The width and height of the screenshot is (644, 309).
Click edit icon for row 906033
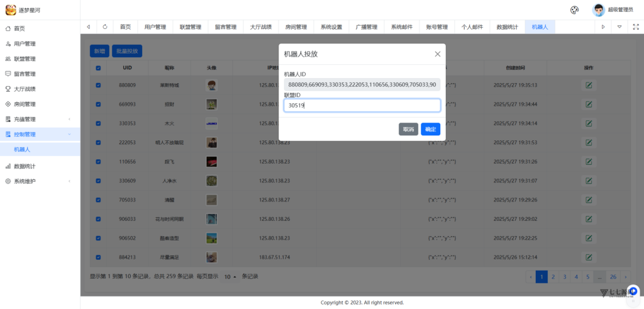589,219
